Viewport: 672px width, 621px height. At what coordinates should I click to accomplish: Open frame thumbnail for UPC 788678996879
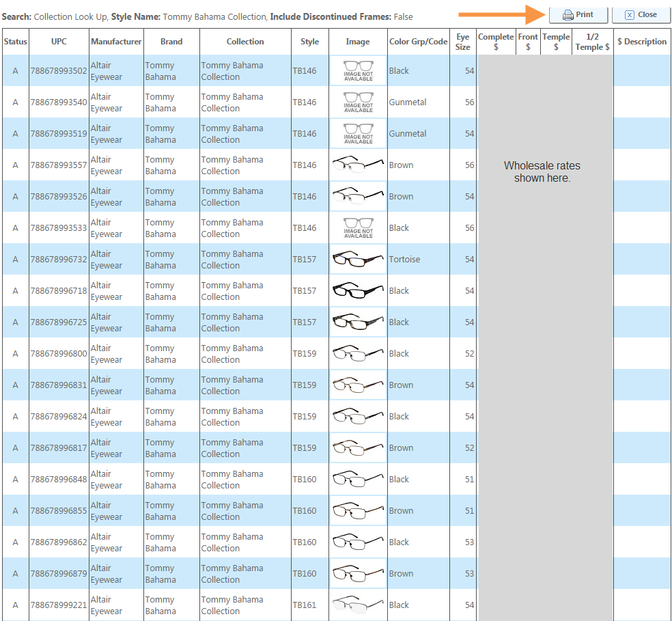[358, 573]
